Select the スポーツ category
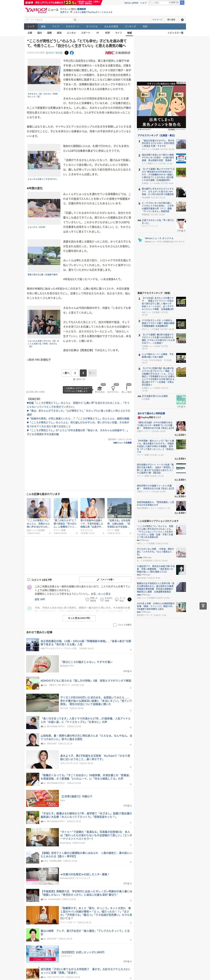The image size is (210, 980). (x=86, y=33)
